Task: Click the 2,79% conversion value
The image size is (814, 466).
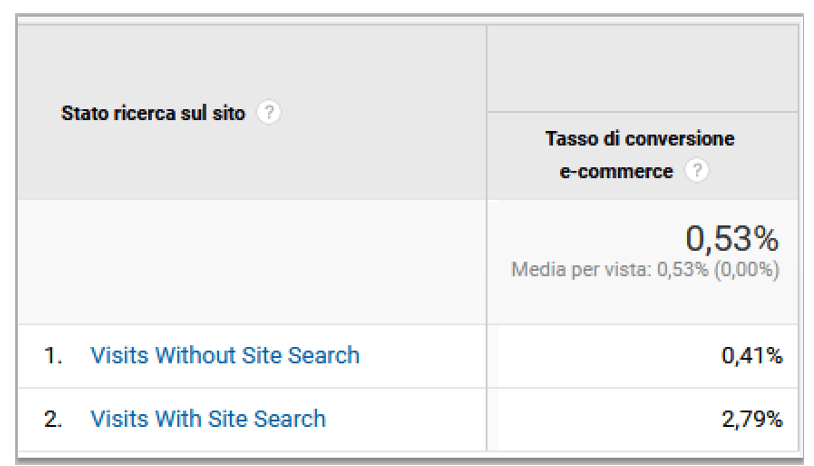Action: click(x=752, y=419)
